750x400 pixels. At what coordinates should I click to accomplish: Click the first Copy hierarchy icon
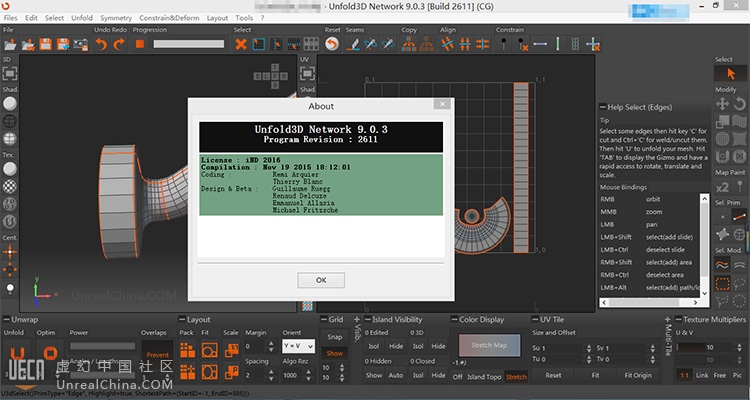point(408,44)
